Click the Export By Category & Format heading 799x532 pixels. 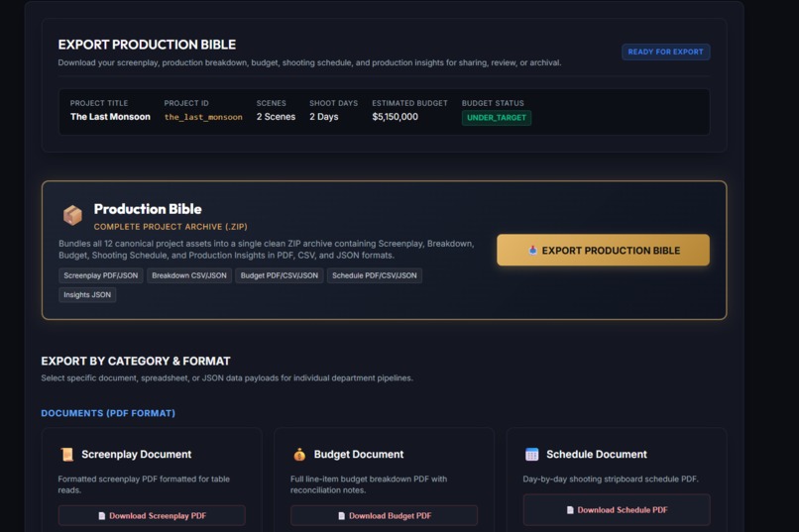coord(136,361)
